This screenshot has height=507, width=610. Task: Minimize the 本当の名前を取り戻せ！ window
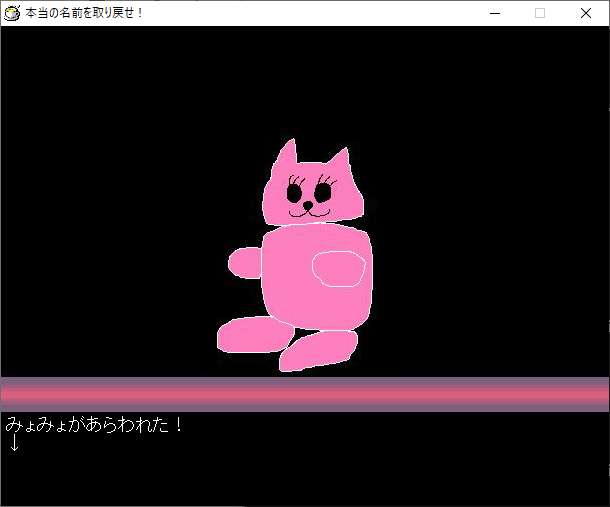pos(495,13)
